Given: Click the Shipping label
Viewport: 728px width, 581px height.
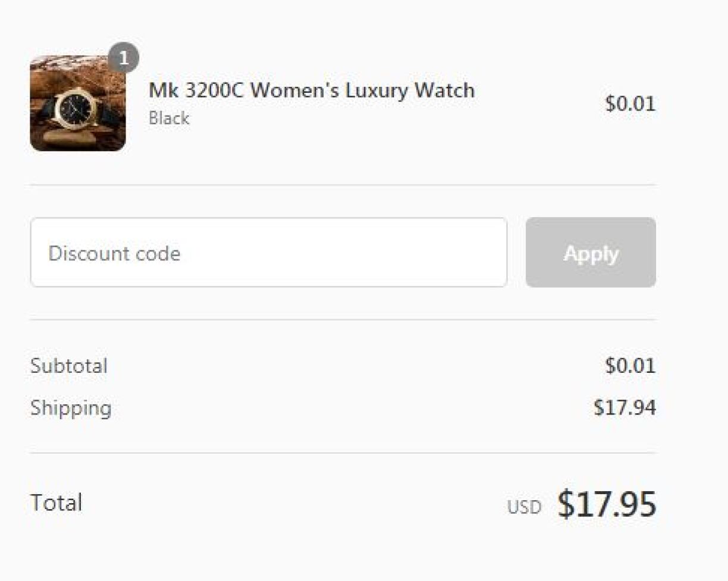Looking at the screenshot, I should pos(71,408).
